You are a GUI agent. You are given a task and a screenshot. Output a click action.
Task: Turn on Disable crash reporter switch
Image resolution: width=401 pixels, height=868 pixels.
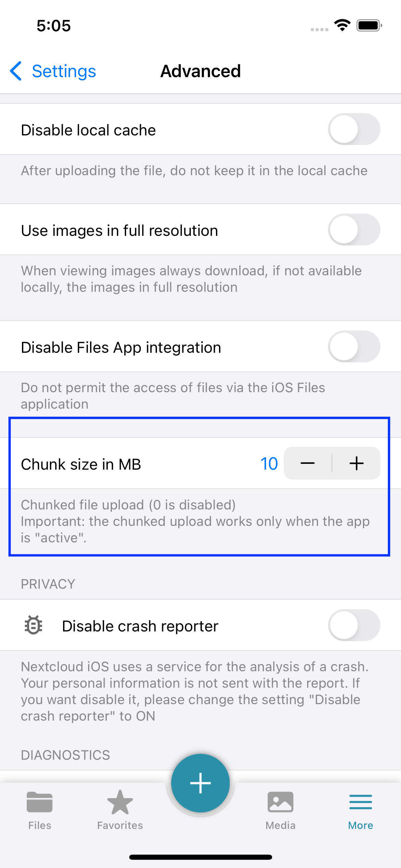[x=354, y=625]
